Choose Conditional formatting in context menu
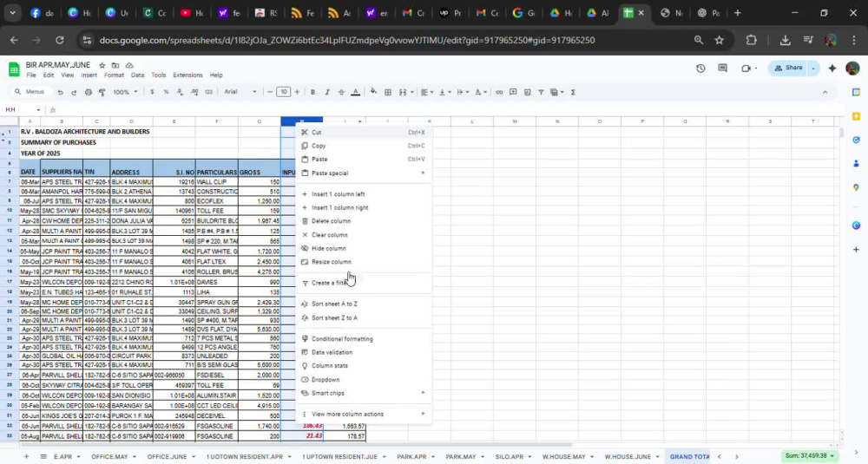 363,339
